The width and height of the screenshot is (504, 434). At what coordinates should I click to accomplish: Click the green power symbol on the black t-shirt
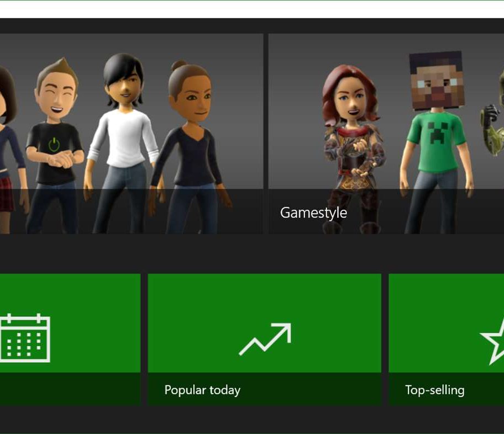[x=54, y=145]
